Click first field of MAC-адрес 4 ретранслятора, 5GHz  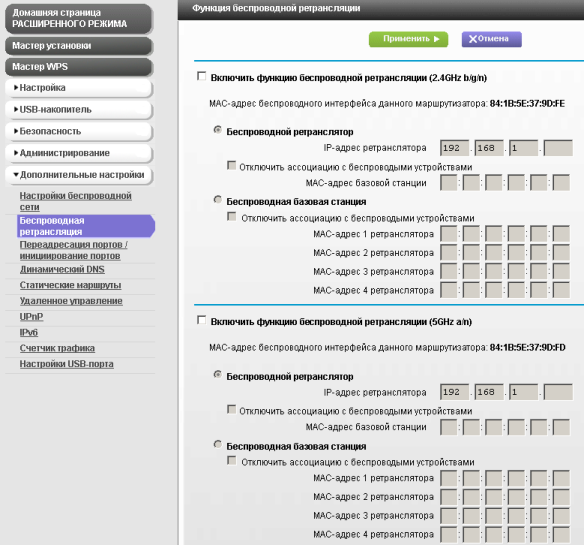coord(449,535)
